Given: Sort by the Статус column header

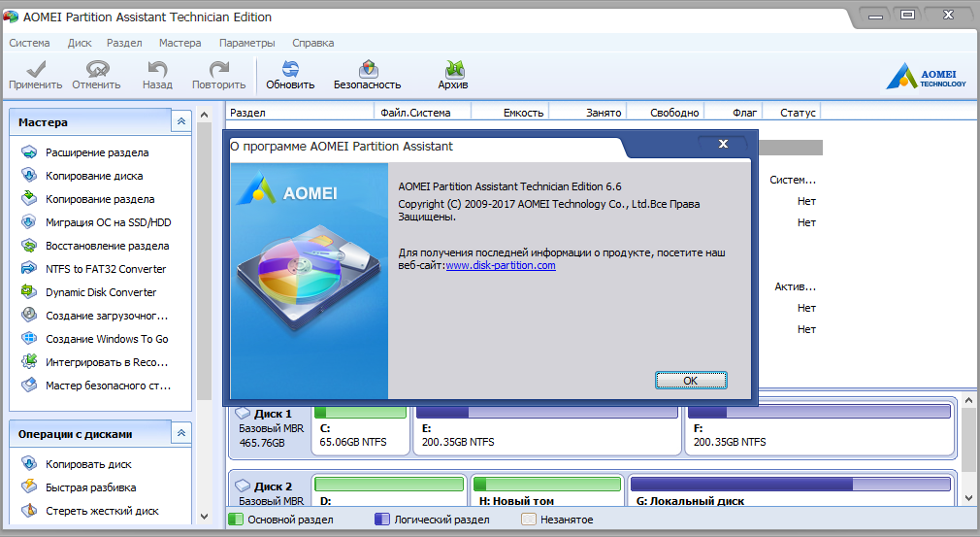Looking at the screenshot, I should 792,113.
